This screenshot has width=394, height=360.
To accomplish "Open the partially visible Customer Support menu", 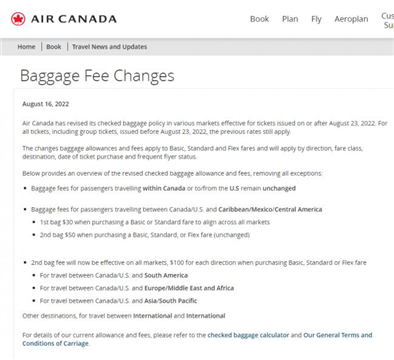I will (388, 20).
